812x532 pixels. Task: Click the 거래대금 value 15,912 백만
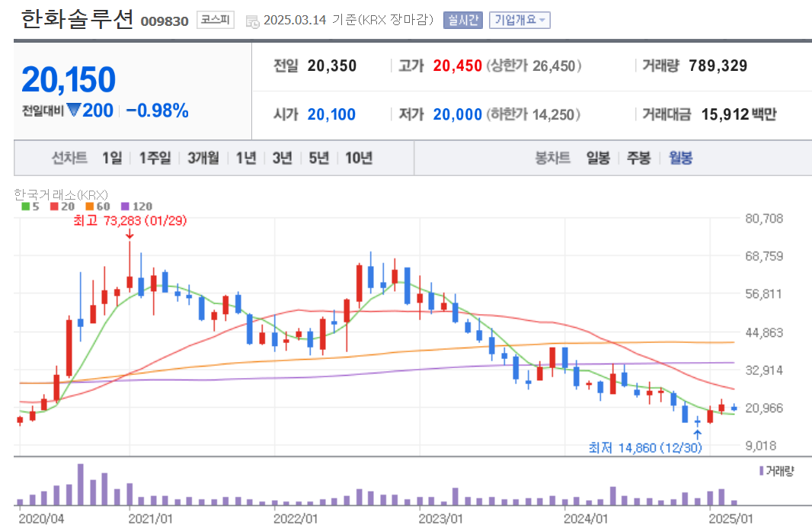click(x=739, y=114)
